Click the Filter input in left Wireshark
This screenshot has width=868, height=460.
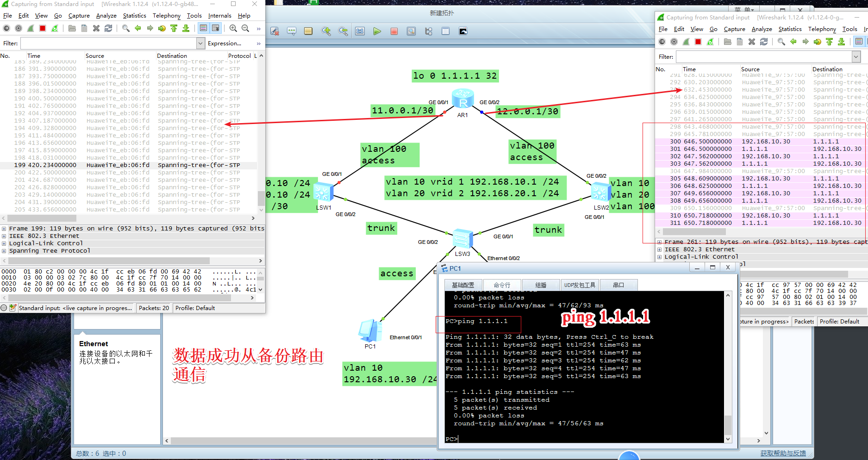tap(109, 43)
